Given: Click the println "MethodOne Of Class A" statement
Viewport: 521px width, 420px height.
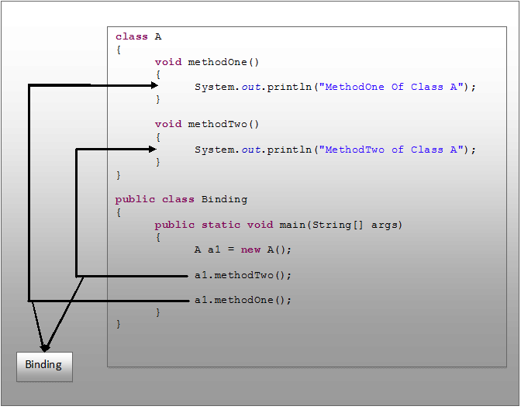Looking at the screenshot, I should click(335, 87).
